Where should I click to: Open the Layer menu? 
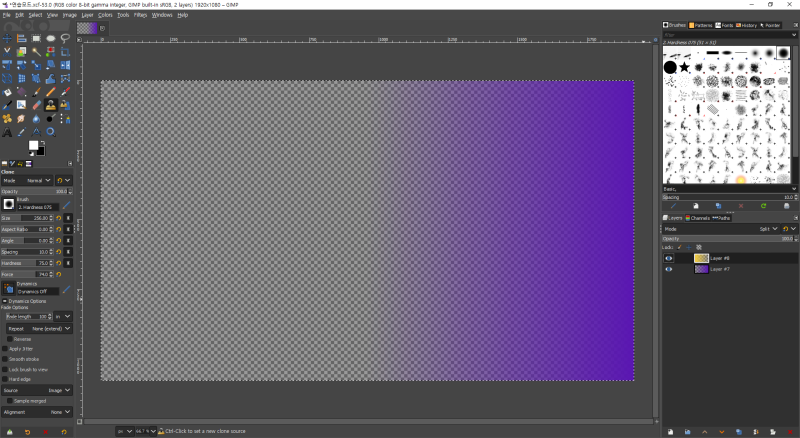[x=87, y=15]
